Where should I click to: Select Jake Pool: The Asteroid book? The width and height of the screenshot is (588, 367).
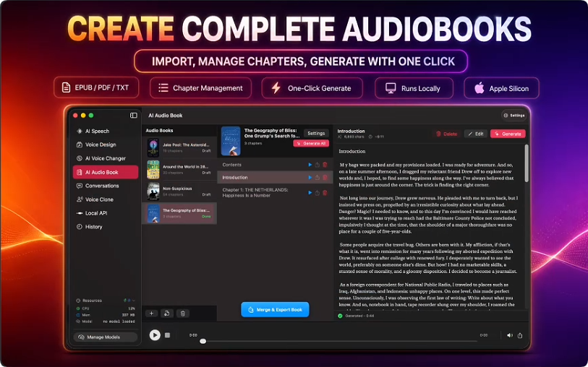tap(179, 147)
